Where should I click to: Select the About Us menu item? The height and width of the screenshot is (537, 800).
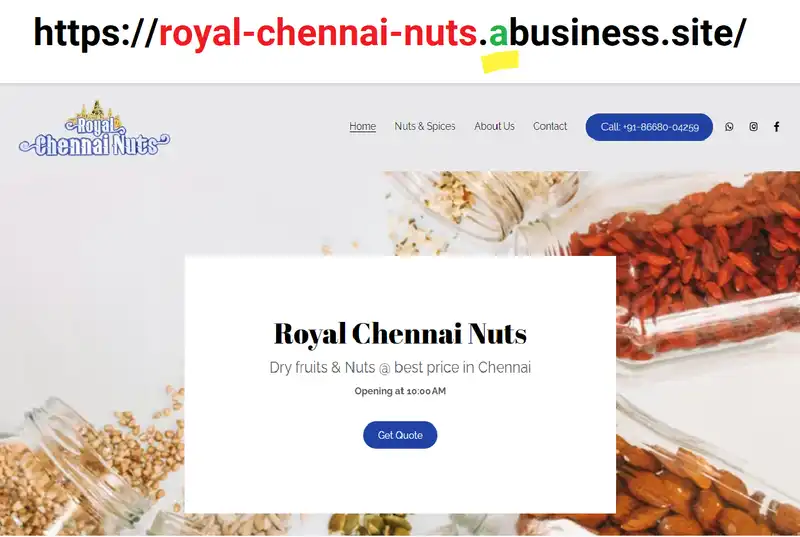pos(494,126)
